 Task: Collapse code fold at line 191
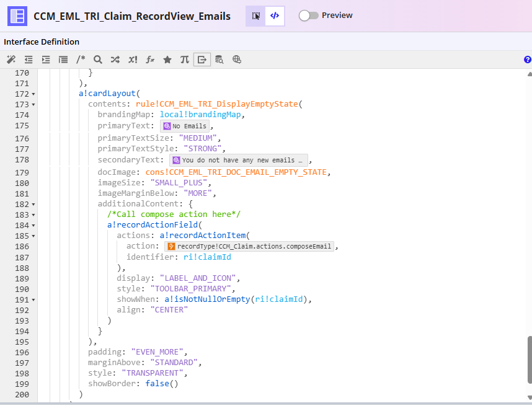click(33, 300)
